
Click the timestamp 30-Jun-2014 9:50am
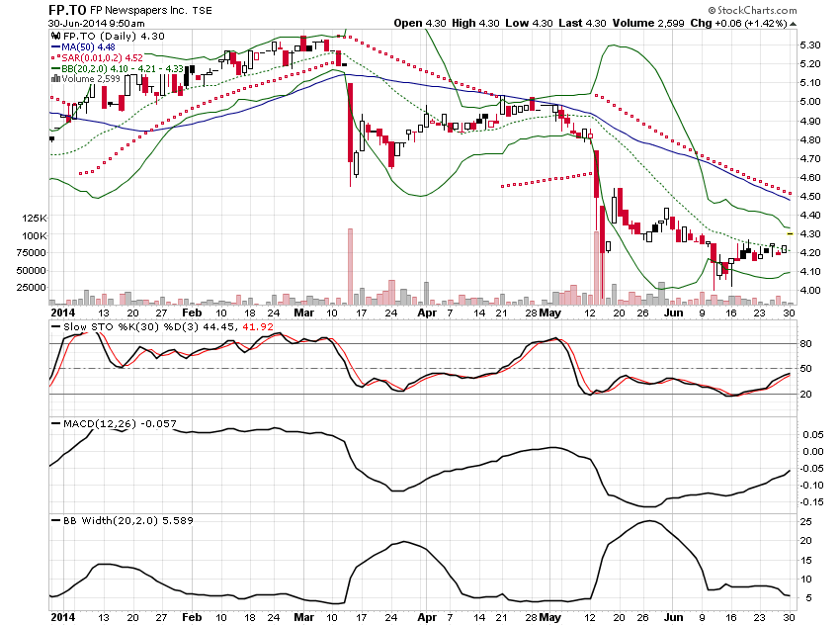coord(97,23)
